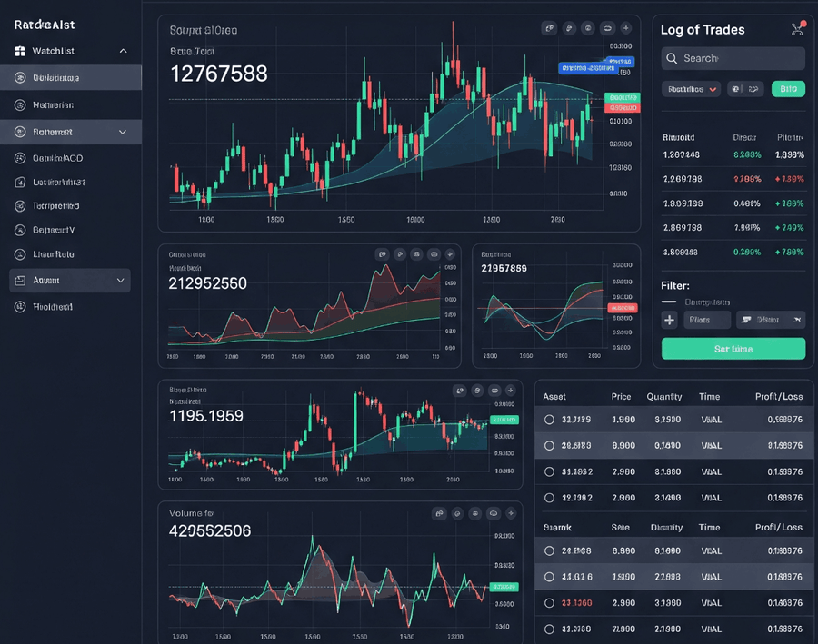818x644 pixels.
Task: Click the first toolbar icon on the 12767588 chart
Action: click(x=549, y=28)
